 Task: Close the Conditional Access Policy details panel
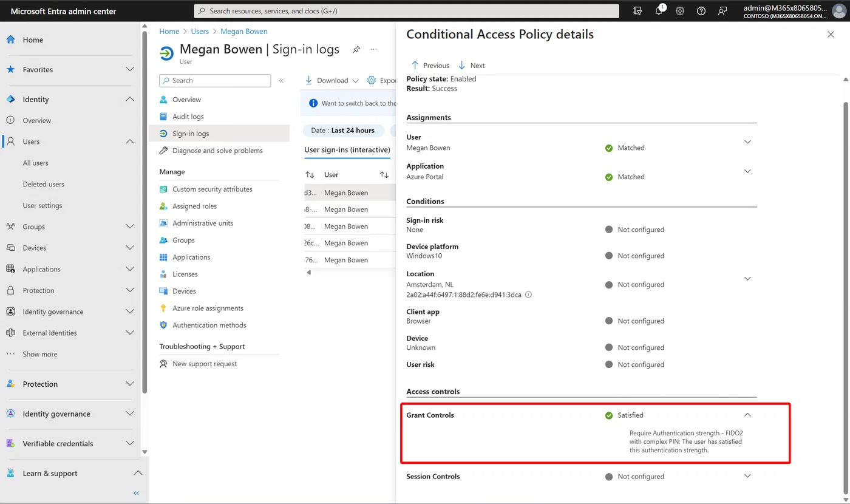[x=831, y=35]
